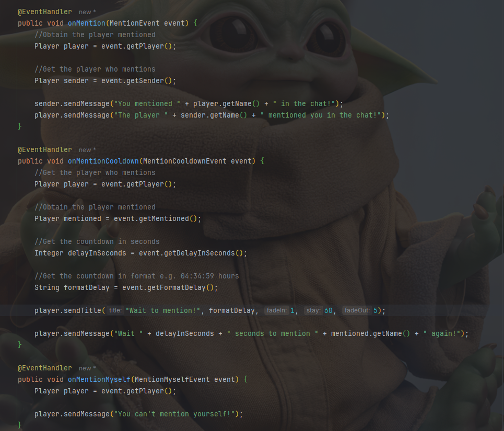
Task: Click the event.getSender() call
Action: 137,80
